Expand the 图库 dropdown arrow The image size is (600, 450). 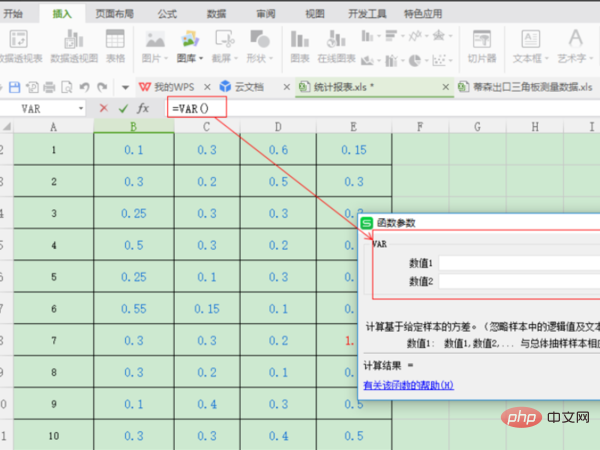coord(201,59)
